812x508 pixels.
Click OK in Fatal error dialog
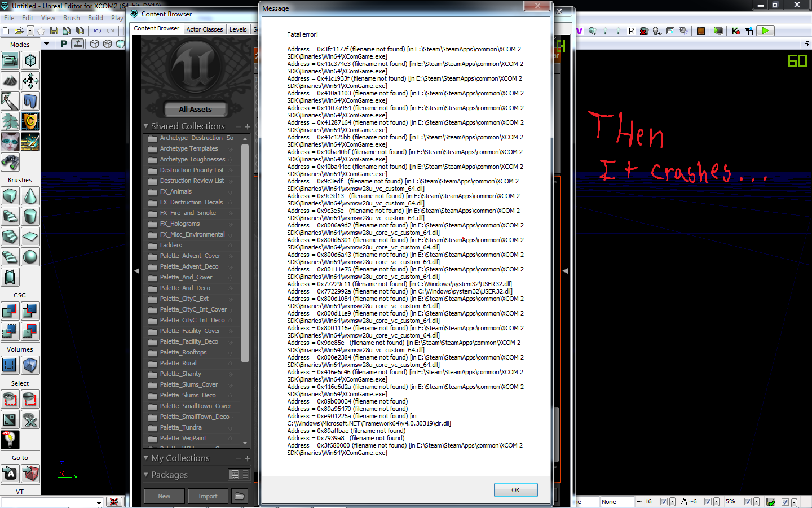tap(515, 490)
